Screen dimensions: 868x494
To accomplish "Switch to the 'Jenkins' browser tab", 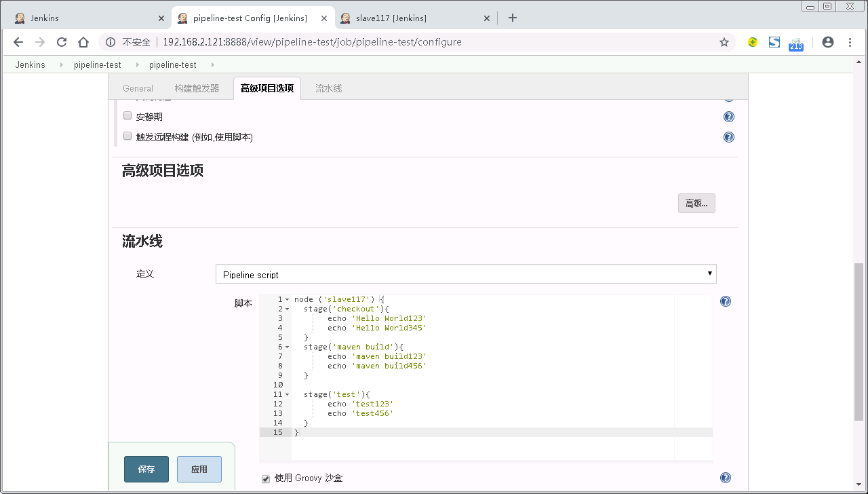I will pos(88,18).
